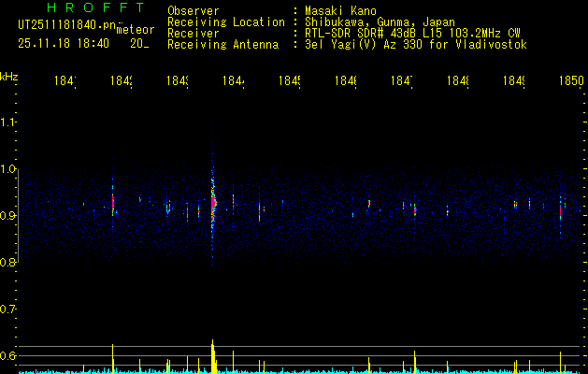Click the word "meteor" under the file name
The width and height of the screenshot is (588, 374).
coord(136,30)
